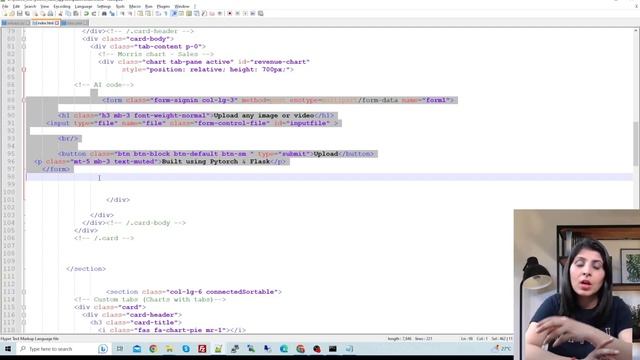Toggle synchronize horizontal scrolling
Viewport: 640px width, 360px height.
click(x=148, y=13)
